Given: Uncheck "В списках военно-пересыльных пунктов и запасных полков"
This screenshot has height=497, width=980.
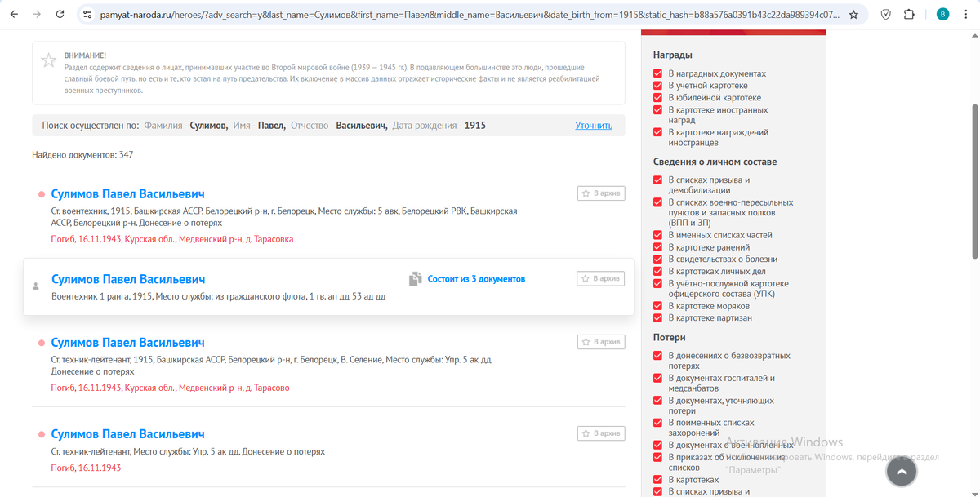Looking at the screenshot, I should point(658,202).
